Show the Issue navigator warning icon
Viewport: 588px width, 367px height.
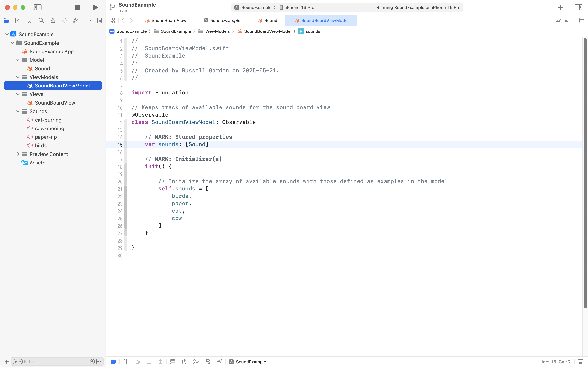tap(53, 20)
